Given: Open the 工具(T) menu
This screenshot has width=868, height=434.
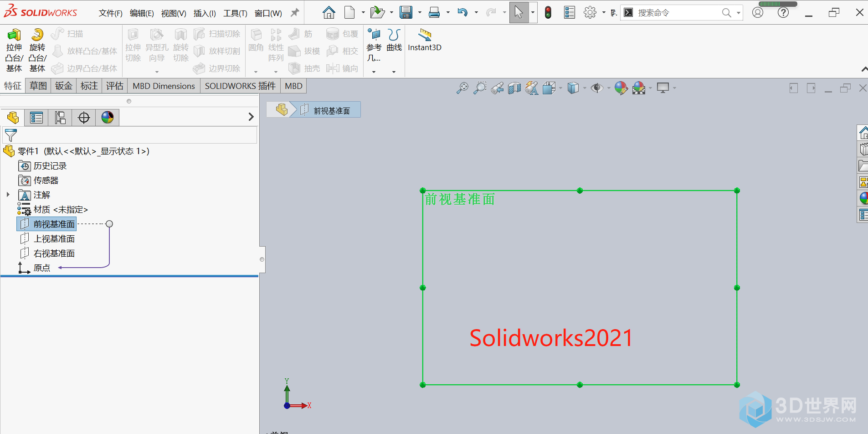Looking at the screenshot, I should (x=235, y=13).
